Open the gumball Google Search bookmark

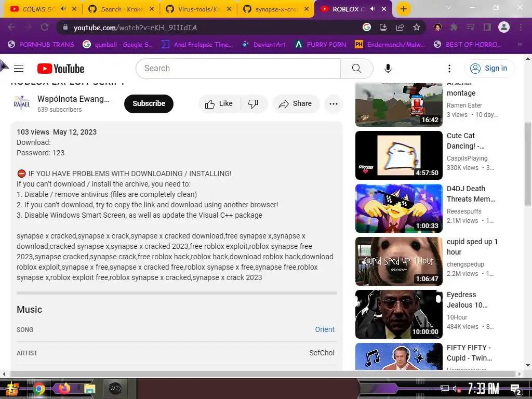[x=118, y=45]
